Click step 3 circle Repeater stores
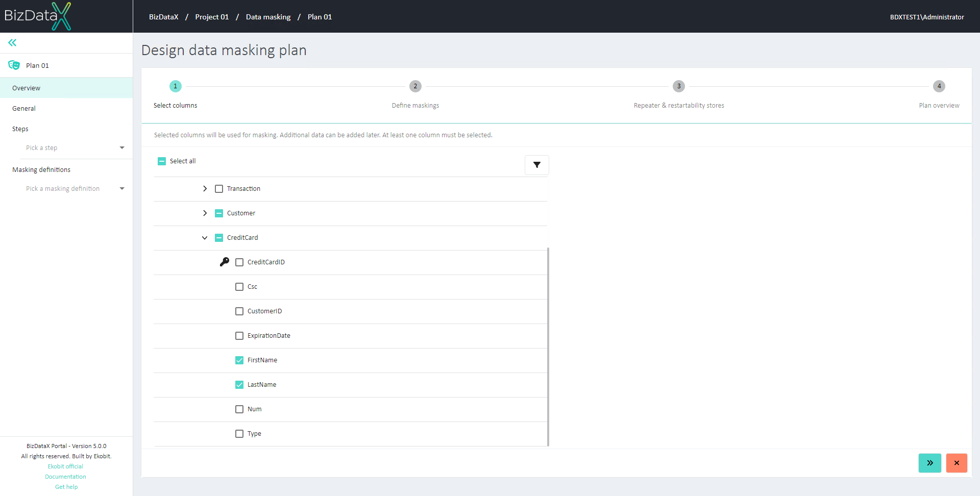 [679, 86]
